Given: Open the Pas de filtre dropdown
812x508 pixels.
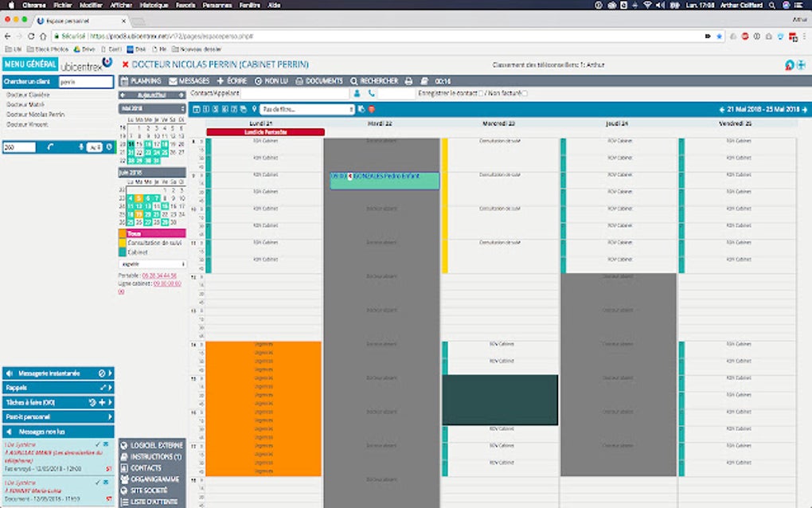Looking at the screenshot, I should pyautogui.click(x=306, y=109).
